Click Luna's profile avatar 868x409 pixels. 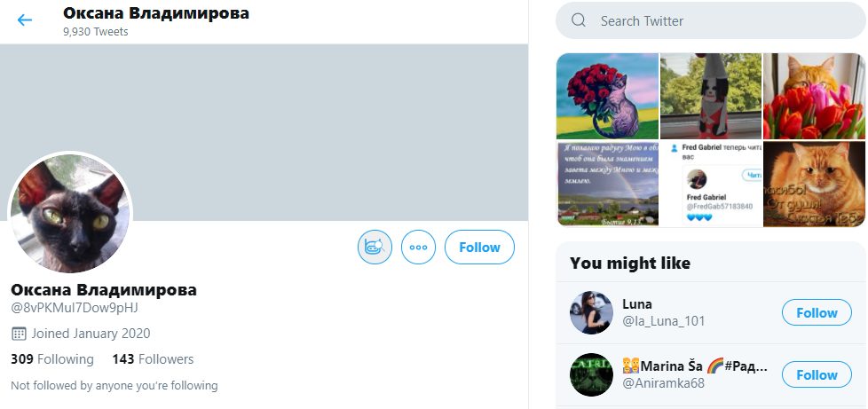pyautogui.click(x=591, y=312)
